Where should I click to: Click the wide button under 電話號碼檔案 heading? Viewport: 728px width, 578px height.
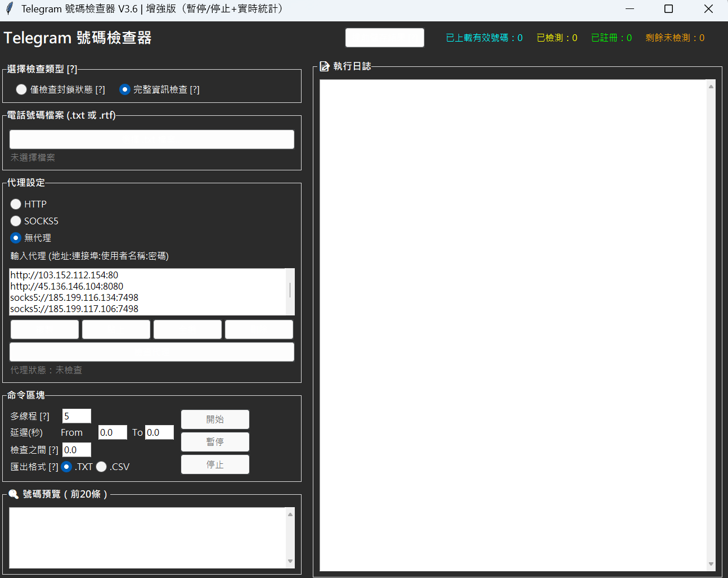[152, 139]
